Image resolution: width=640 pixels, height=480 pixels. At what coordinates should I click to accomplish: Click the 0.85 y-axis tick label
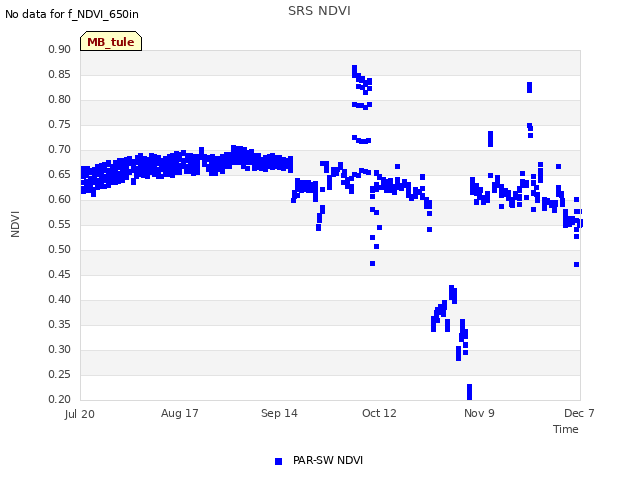[59, 74]
